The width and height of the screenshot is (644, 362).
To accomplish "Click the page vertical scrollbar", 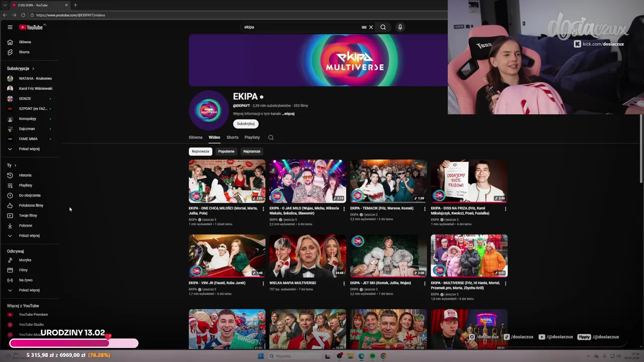I will click(x=641, y=148).
